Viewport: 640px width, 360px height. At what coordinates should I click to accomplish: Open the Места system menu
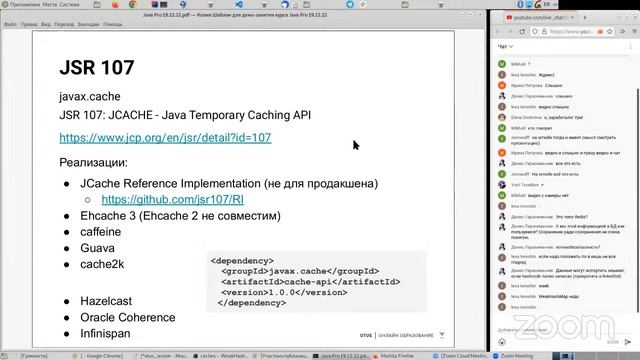tap(50, 4)
